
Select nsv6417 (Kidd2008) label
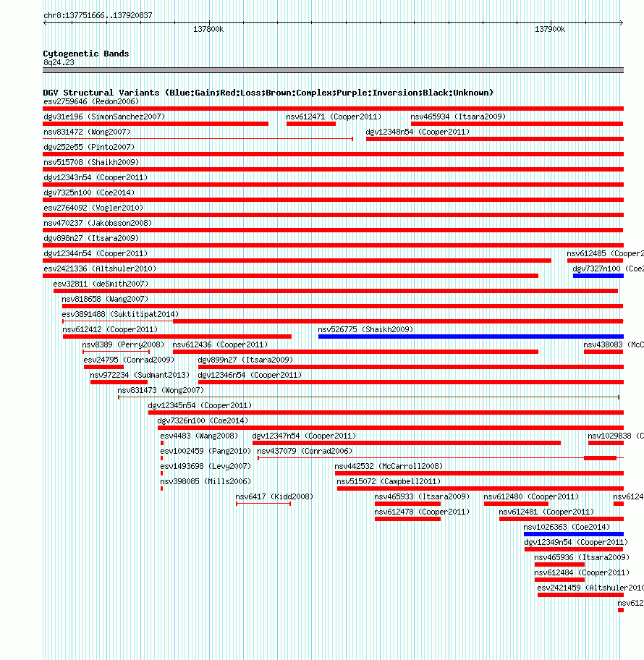[x=274, y=496]
